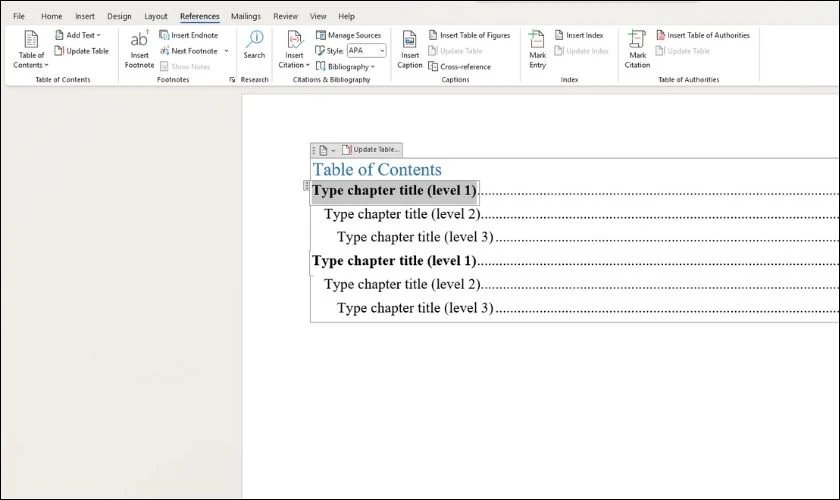Open Manage Sources

[x=349, y=35]
